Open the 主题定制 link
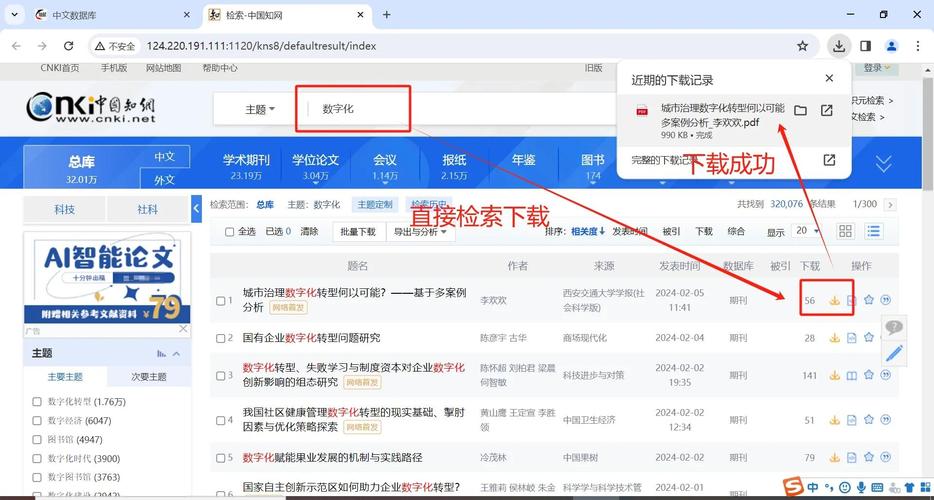Image resolution: width=934 pixels, height=500 pixels. pyautogui.click(x=375, y=205)
